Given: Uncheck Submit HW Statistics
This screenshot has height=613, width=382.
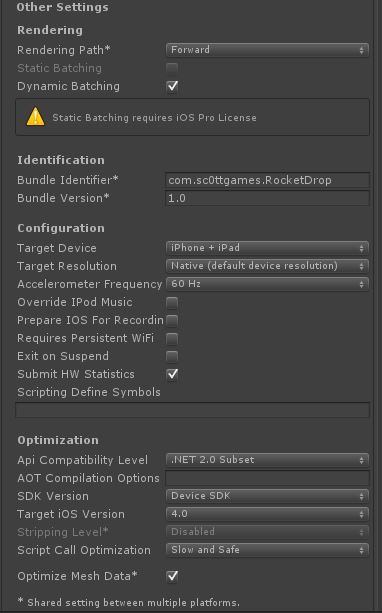Looking at the screenshot, I should pyautogui.click(x=172, y=374).
